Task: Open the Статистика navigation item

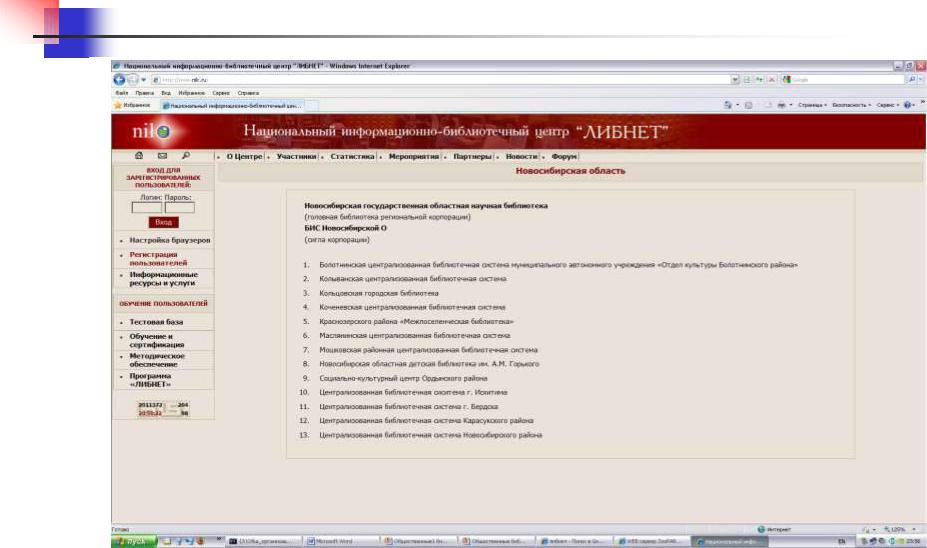Action: coord(352,157)
